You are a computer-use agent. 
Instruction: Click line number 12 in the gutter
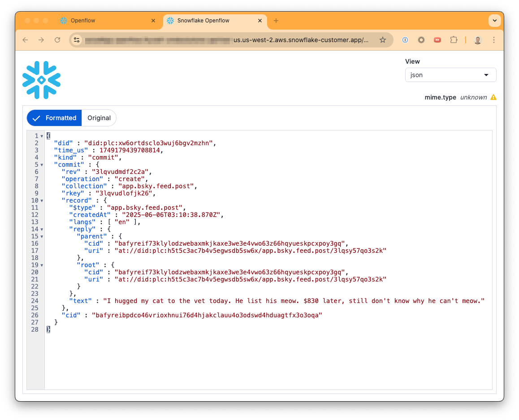point(35,215)
